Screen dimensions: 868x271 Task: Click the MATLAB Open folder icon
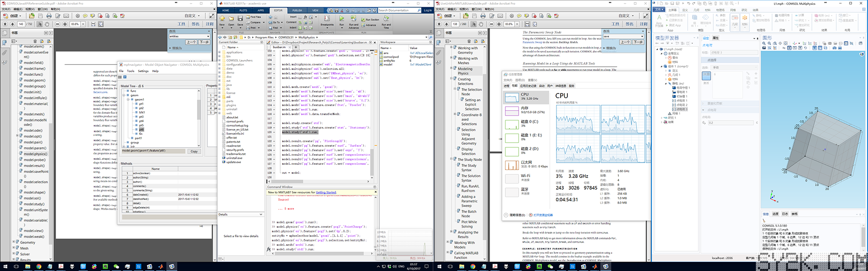[231, 19]
